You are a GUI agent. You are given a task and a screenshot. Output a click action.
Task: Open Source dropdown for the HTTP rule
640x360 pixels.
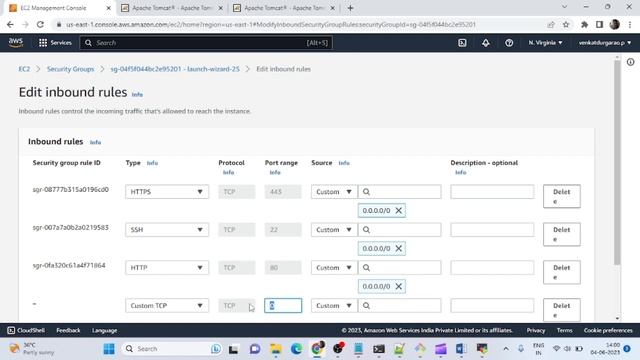(334, 268)
